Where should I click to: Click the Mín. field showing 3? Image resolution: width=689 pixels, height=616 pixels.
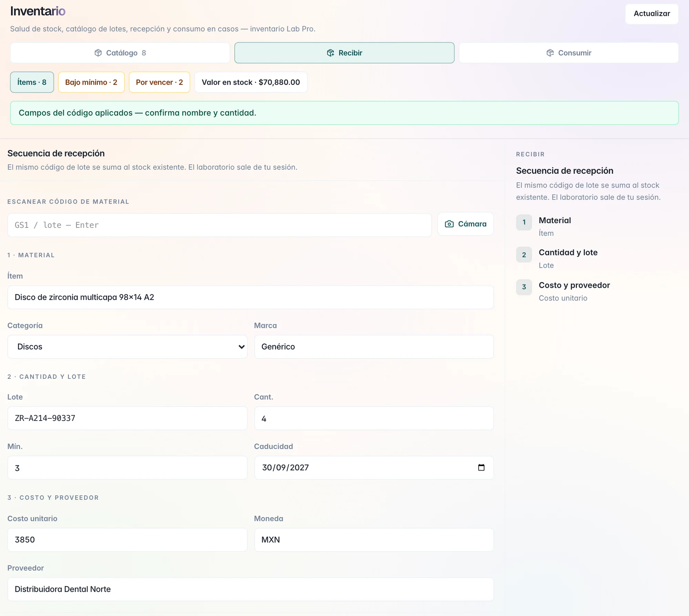(127, 468)
